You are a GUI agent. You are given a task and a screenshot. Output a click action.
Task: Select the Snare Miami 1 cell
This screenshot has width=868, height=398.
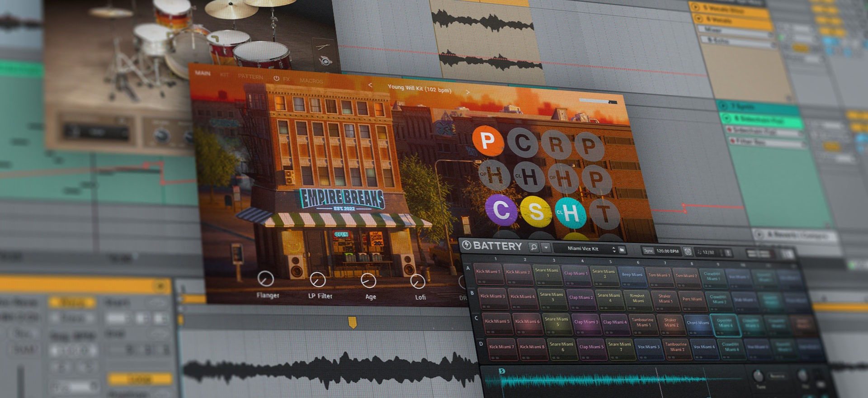pos(547,275)
